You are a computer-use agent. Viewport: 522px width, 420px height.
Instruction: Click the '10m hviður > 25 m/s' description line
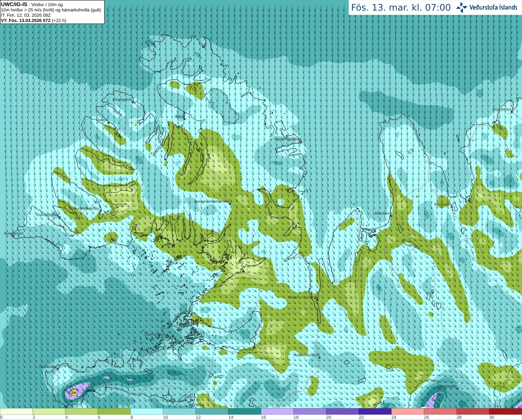(x=51, y=10)
